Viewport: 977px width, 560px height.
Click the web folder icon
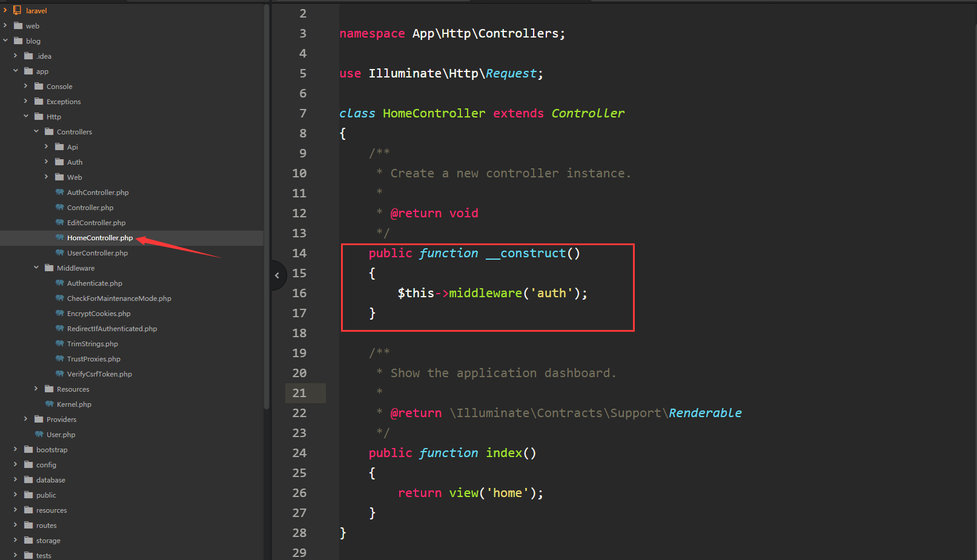(x=18, y=25)
